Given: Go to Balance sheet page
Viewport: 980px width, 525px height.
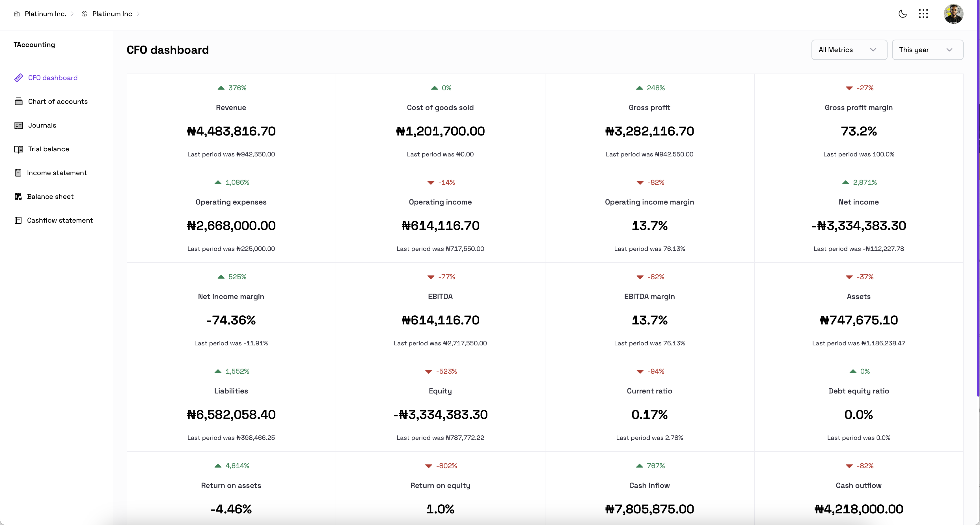Looking at the screenshot, I should [x=50, y=196].
